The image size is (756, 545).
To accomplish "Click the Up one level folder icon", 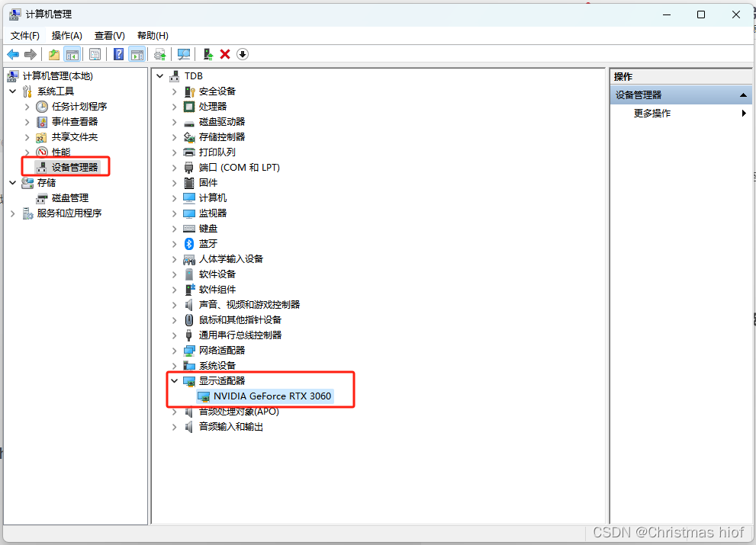I will coord(54,54).
